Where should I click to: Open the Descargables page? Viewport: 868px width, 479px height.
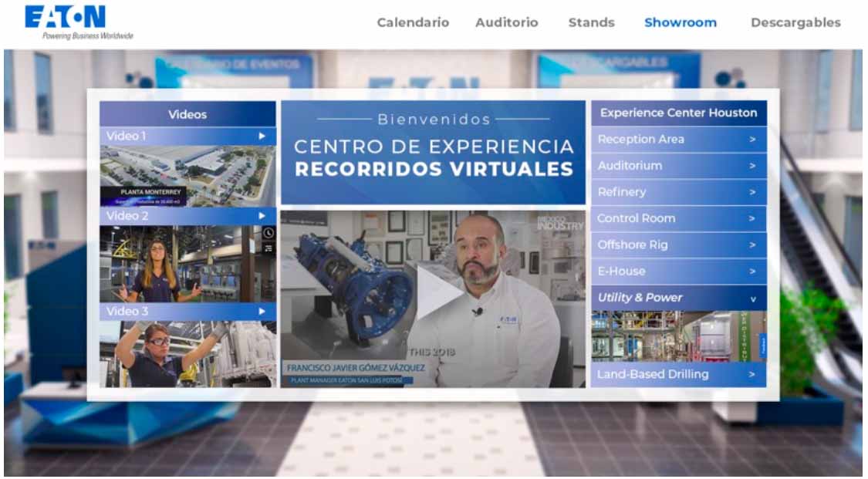(x=795, y=22)
